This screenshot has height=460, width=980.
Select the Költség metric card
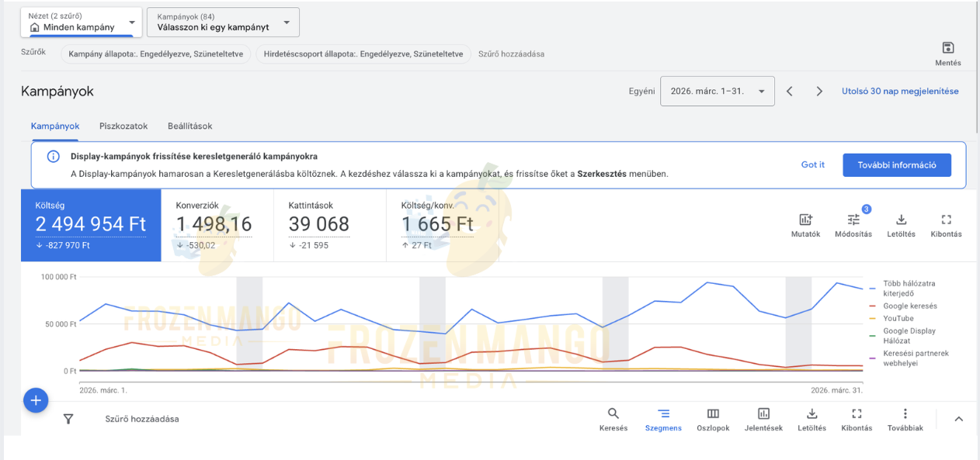(91, 225)
